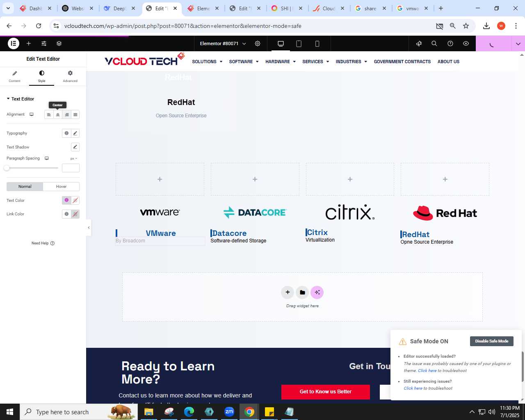The image size is (525, 420).
Task: Open What's New announcements icon
Action: (x=419, y=43)
